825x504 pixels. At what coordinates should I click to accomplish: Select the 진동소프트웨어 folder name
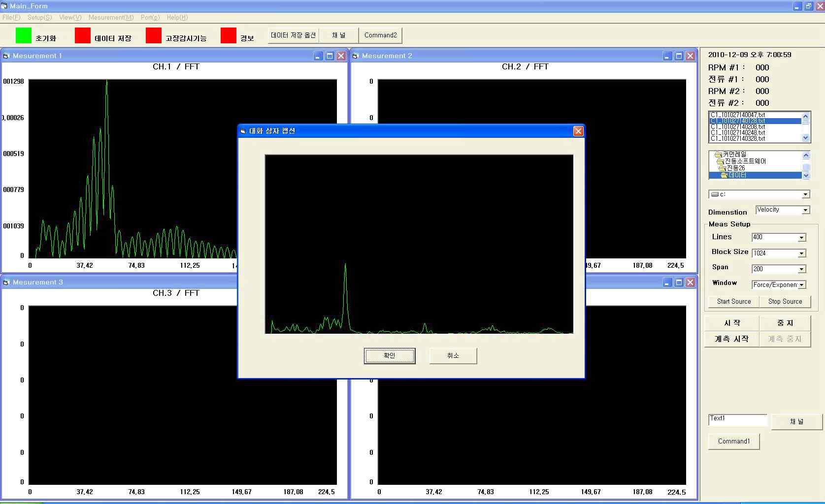pos(745,161)
